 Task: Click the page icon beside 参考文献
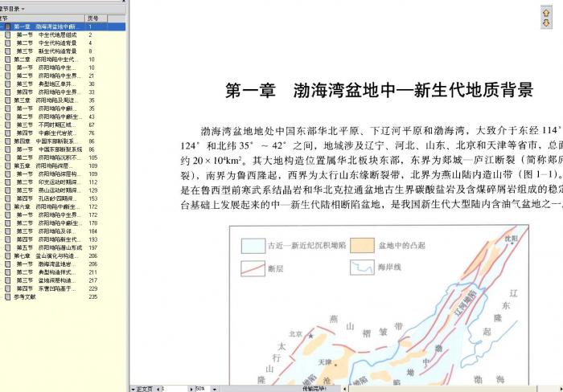point(8,296)
